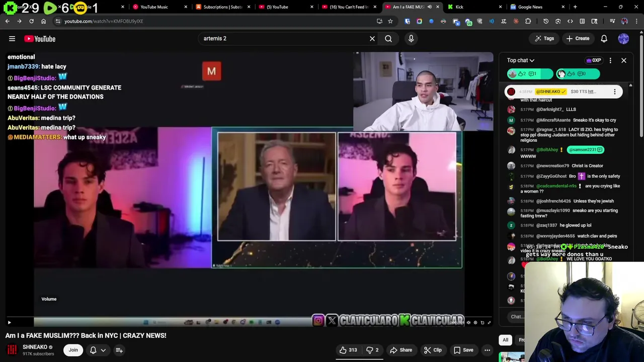Close the live chat panel
This screenshot has width=644, height=362.
pyautogui.click(x=624, y=60)
